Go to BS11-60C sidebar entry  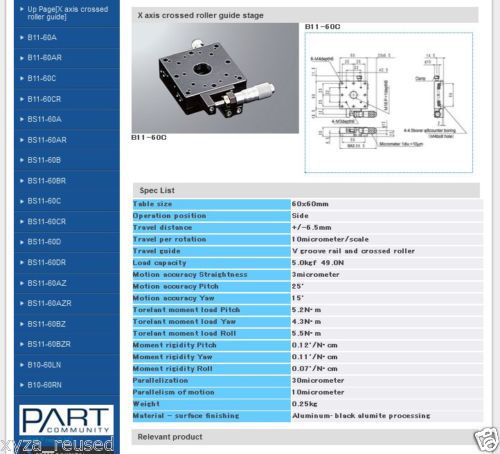point(44,201)
